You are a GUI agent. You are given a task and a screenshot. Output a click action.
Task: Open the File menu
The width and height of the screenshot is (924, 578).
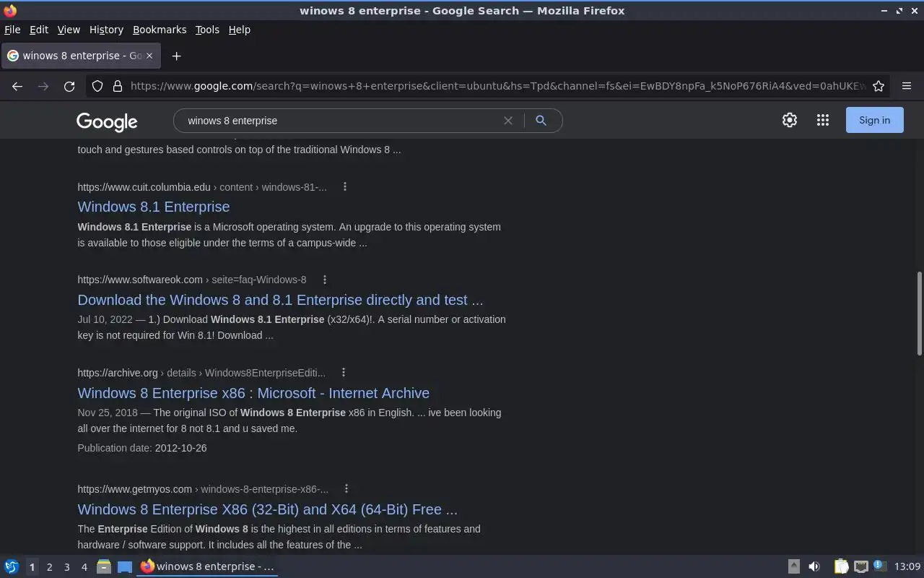12,30
